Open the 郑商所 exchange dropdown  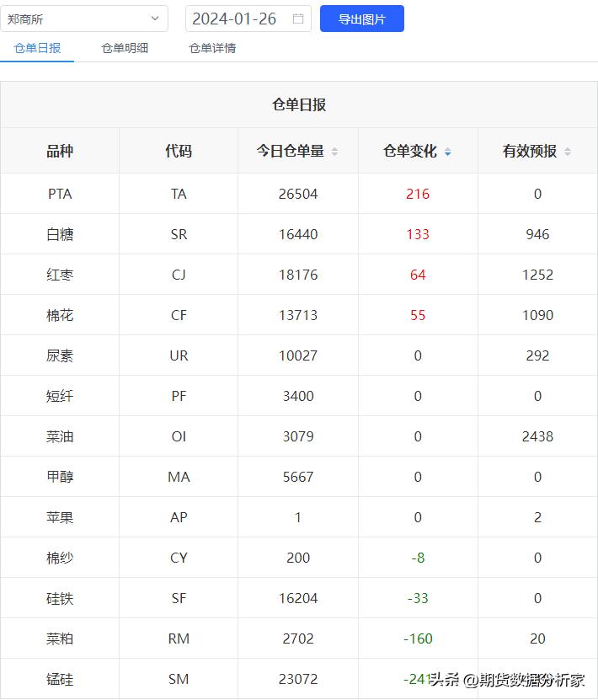[x=84, y=19]
